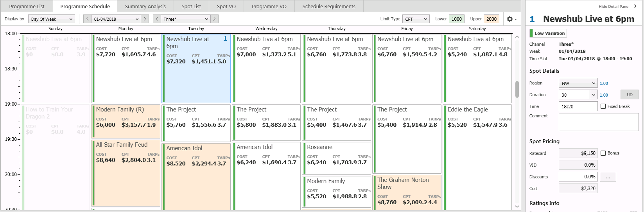Image resolution: width=644 pixels, height=212 pixels.
Task: Open the Duration dropdown arrow
Action: pos(594,95)
